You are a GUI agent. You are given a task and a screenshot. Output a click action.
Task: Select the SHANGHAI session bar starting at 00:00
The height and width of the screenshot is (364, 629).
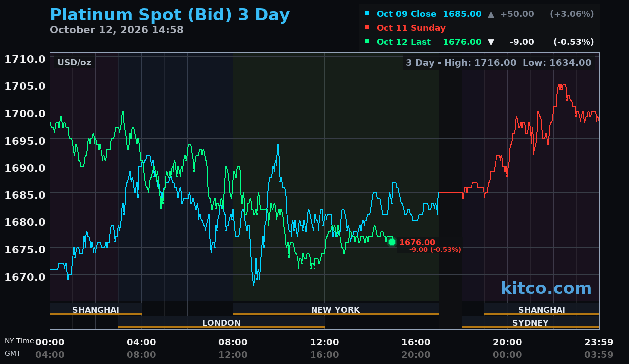click(96, 309)
